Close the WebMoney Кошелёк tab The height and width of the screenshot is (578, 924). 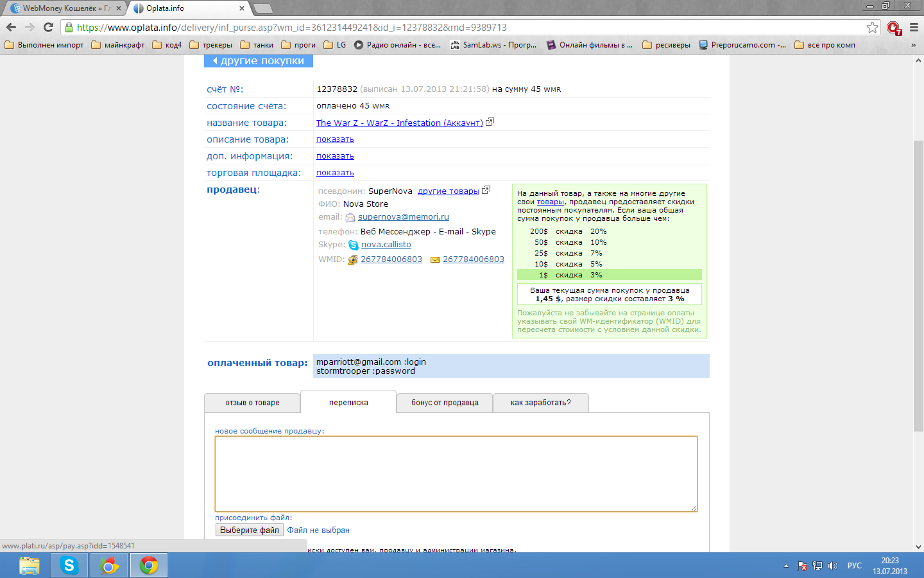tap(119, 8)
